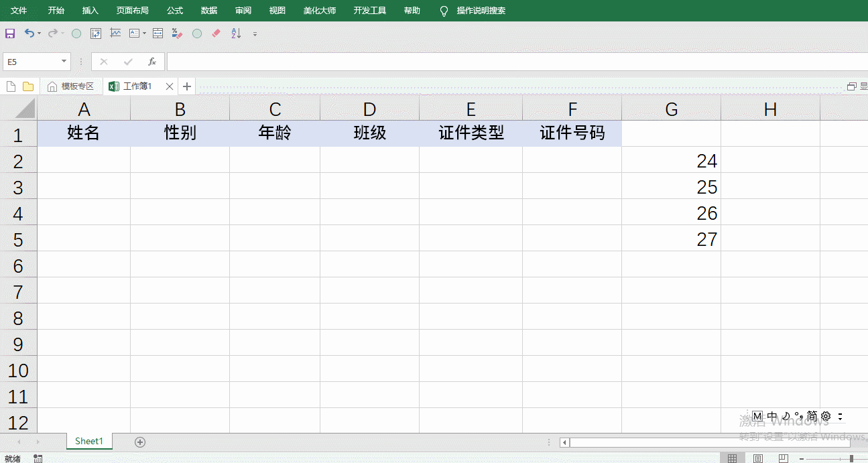Switch to Page Break Preview view
This screenshot has height=463, width=868.
tap(783, 458)
